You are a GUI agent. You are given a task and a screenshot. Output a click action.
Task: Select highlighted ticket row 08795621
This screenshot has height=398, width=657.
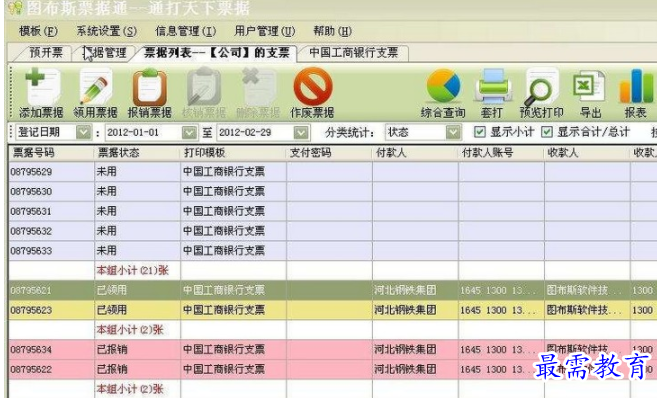pos(333,290)
